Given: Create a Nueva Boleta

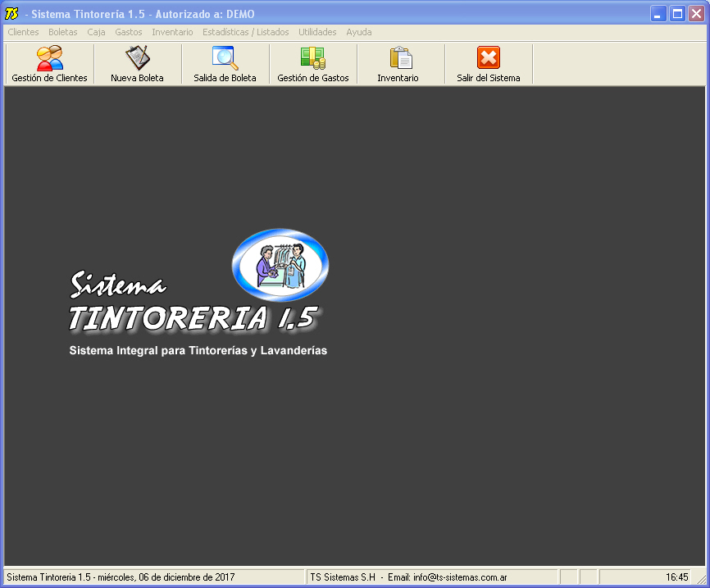Looking at the screenshot, I should pyautogui.click(x=137, y=64).
